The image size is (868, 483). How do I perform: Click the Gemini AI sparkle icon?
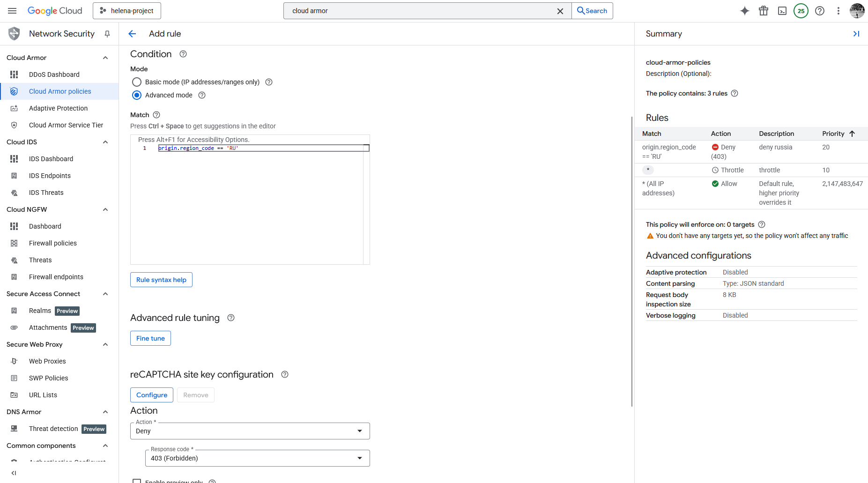click(745, 11)
